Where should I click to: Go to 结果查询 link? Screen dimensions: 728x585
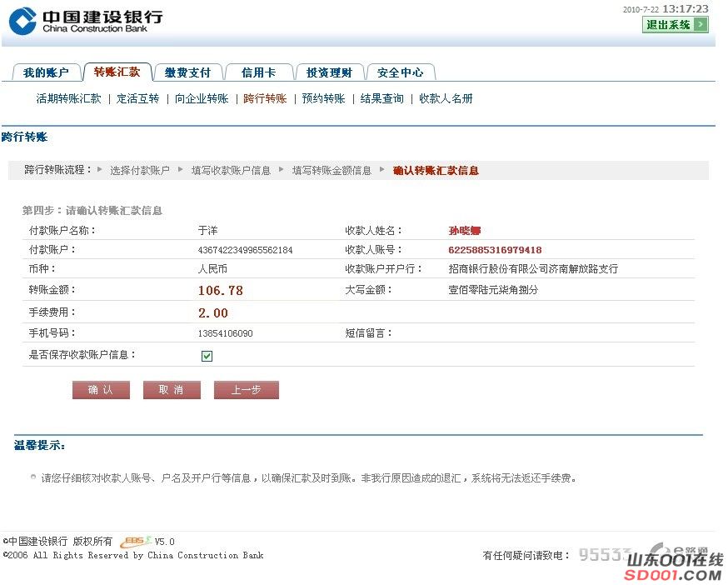381,98
